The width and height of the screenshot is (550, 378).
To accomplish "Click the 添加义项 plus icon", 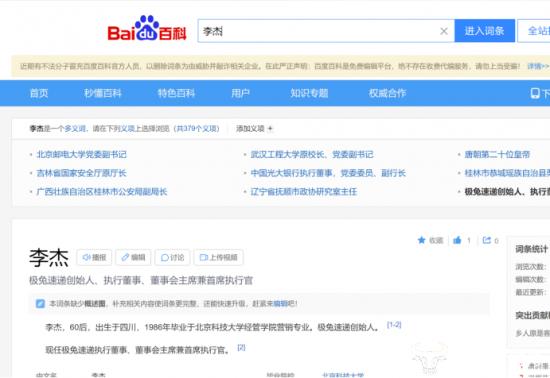I will 270,129.
